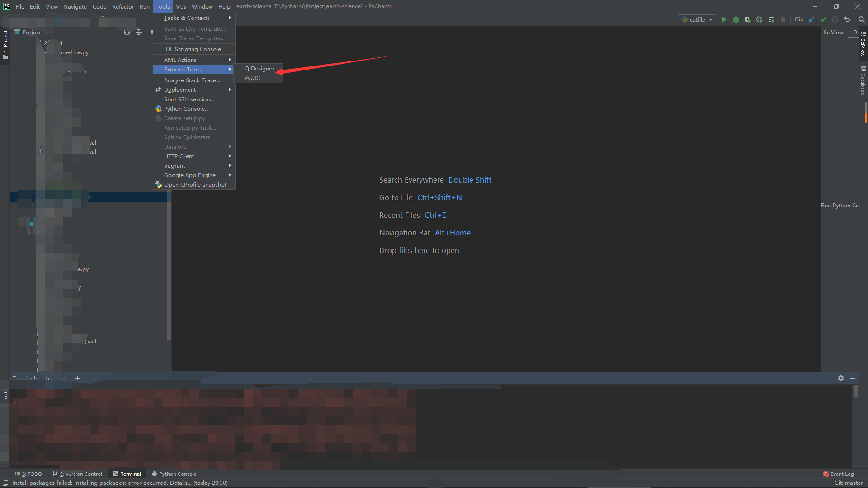
Task: Commit changes with green checkmark icon
Action: (823, 19)
